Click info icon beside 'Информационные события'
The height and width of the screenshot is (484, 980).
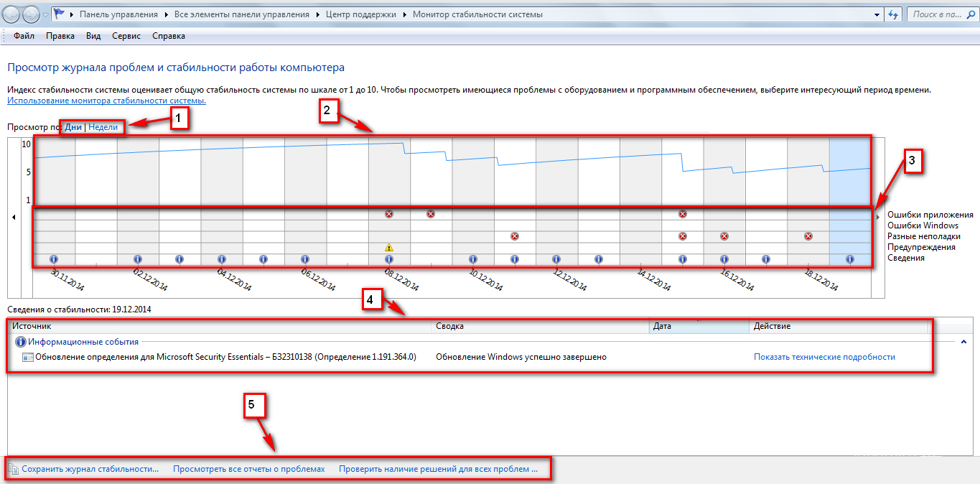pos(21,342)
